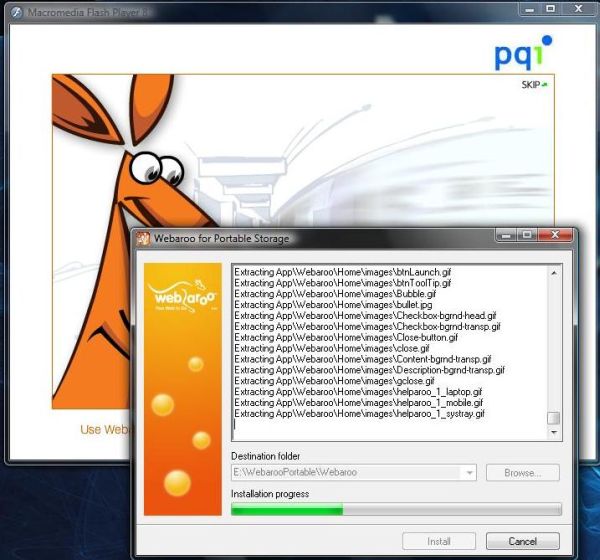Click SKIP in the Flash Player window
The width and height of the screenshot is (600, 560).
[534, 85]
